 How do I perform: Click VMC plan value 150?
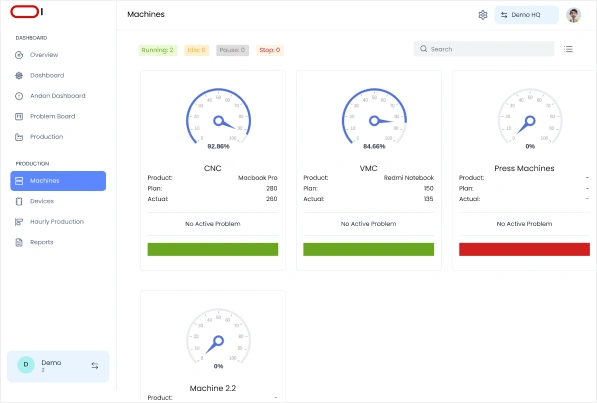(x=429, y=189)
